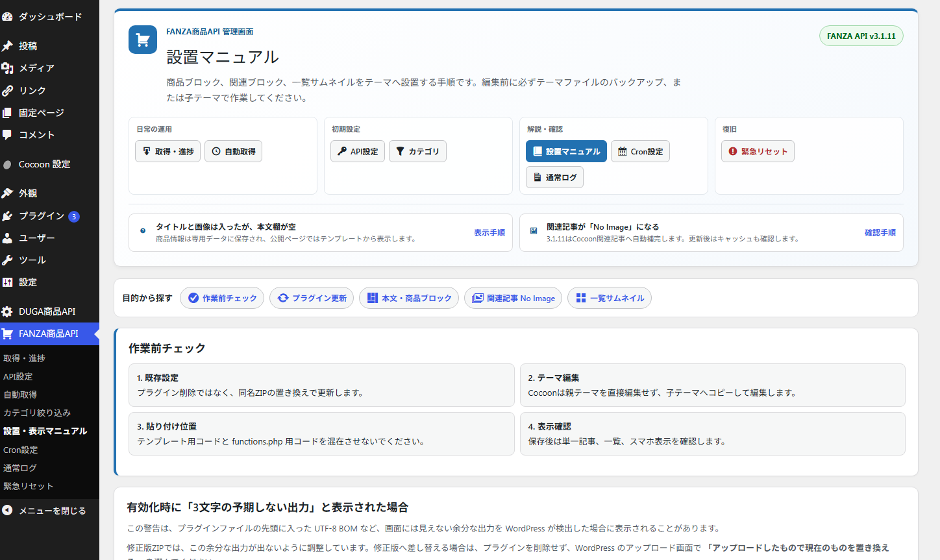Jump to 作業前チェック section chip
The width and height of the screenshot is (940, 560).
pos(222,298)
